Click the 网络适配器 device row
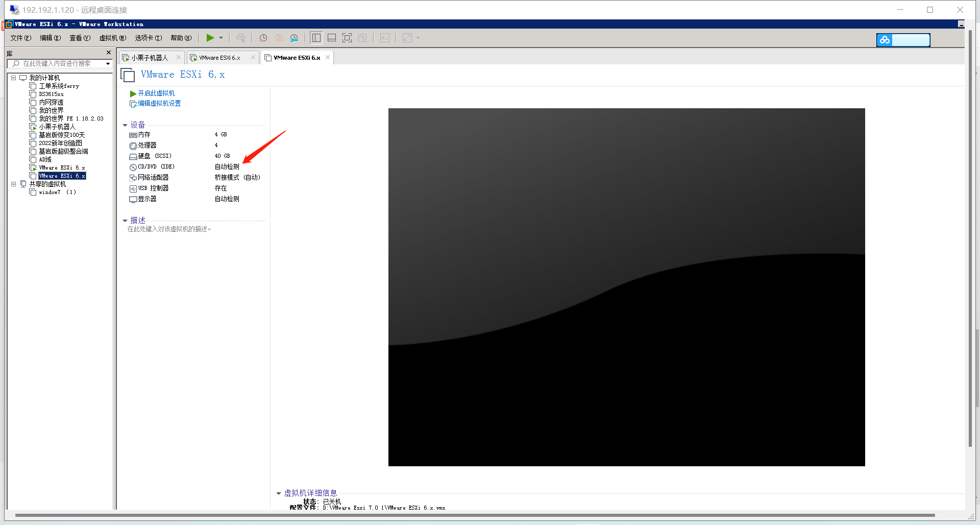 coord(197,177)
